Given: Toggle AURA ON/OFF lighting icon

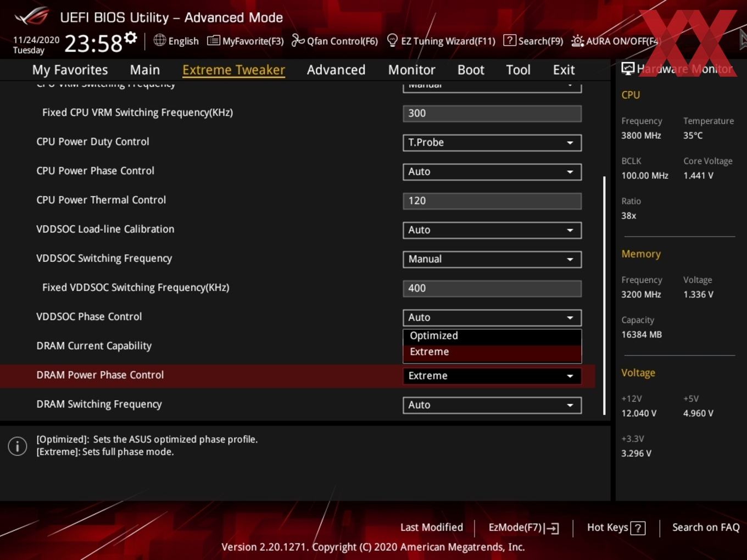Looking at the screenshot, I should pyautogui.click(x=577, y=41).
